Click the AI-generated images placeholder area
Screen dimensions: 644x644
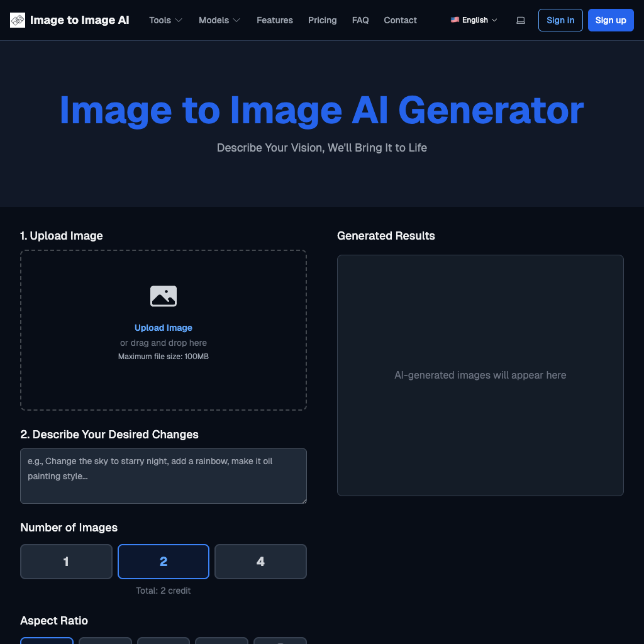[x=480, y=375]
